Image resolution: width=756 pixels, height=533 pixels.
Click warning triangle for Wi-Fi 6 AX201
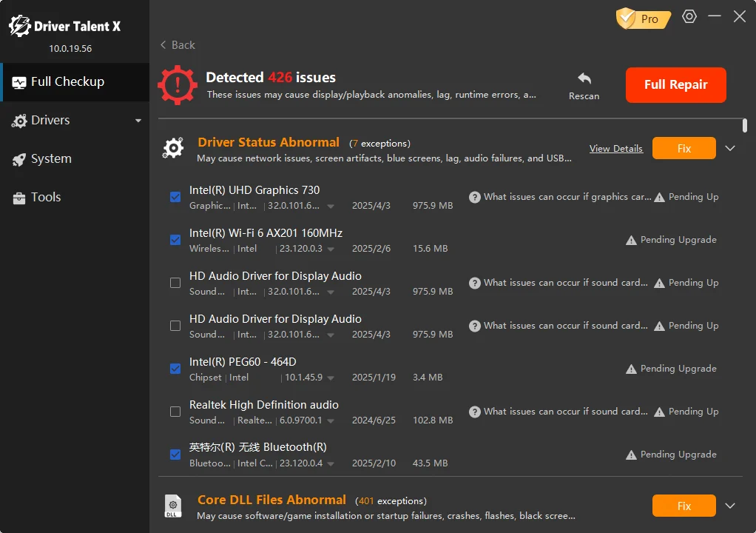(631, 240)
